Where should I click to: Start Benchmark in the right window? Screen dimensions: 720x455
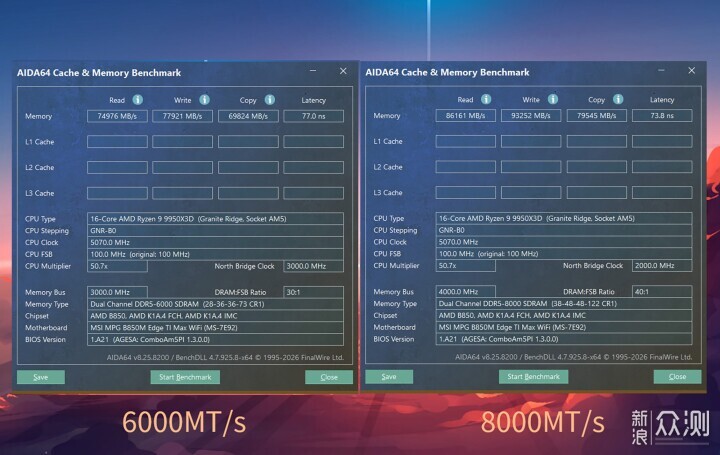[533, 376]
